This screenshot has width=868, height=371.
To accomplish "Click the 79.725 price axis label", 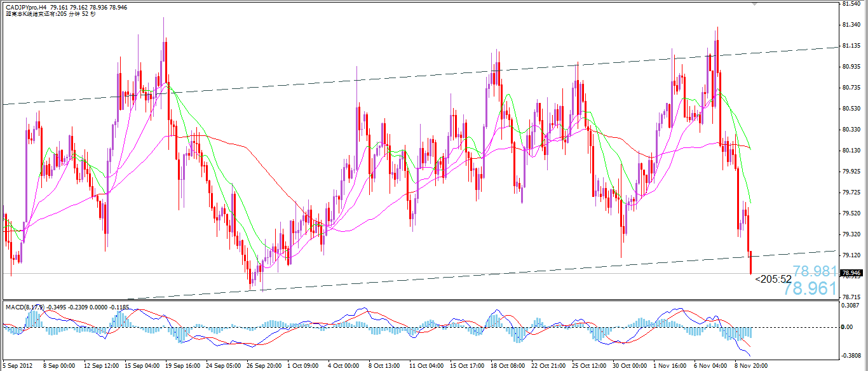I will 851,192.
